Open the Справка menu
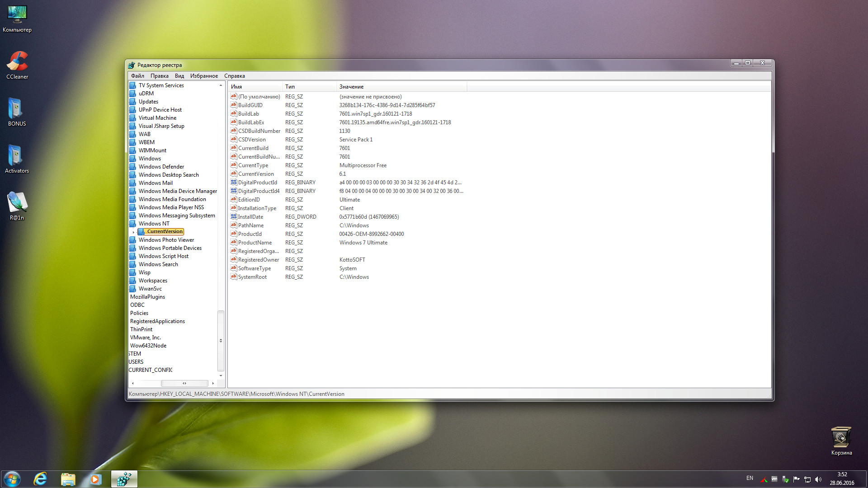The image size is (868, 488). (235, 76)
